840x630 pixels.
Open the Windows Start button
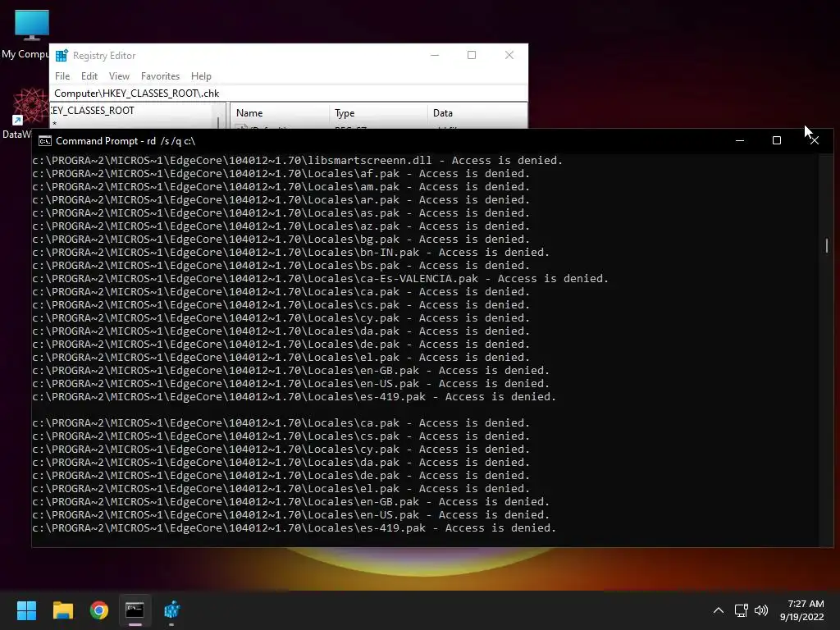pos(26,610)
